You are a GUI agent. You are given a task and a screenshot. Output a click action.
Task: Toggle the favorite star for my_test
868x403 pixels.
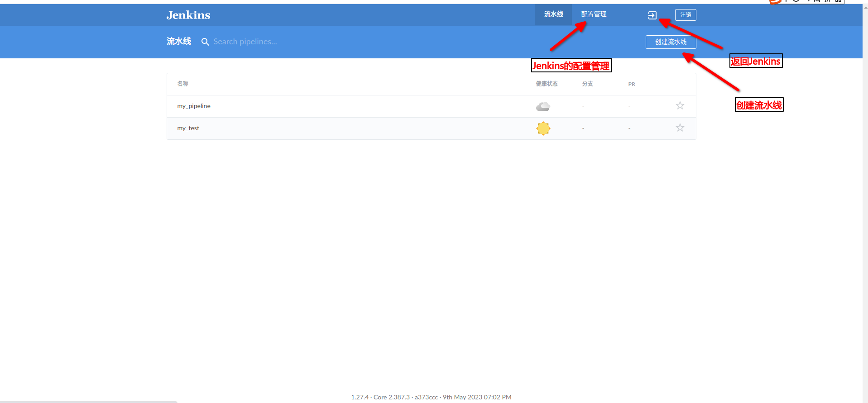[x=680, y=128]
